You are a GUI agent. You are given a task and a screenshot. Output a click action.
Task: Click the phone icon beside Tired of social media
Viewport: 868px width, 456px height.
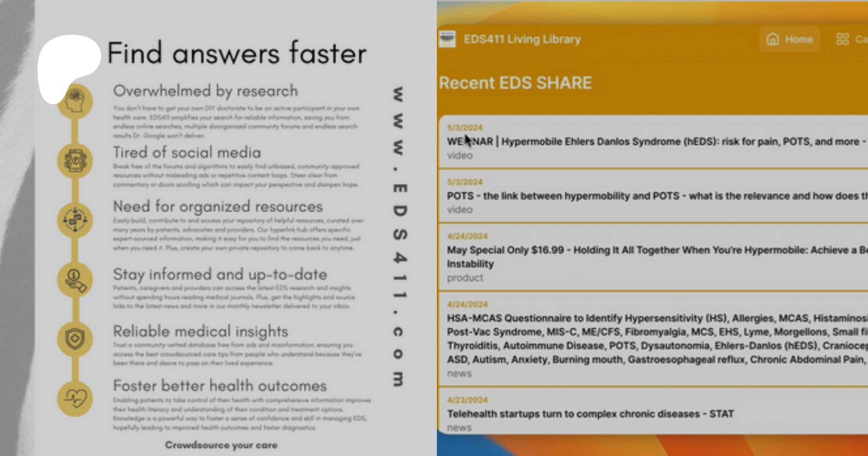[75, 161]
